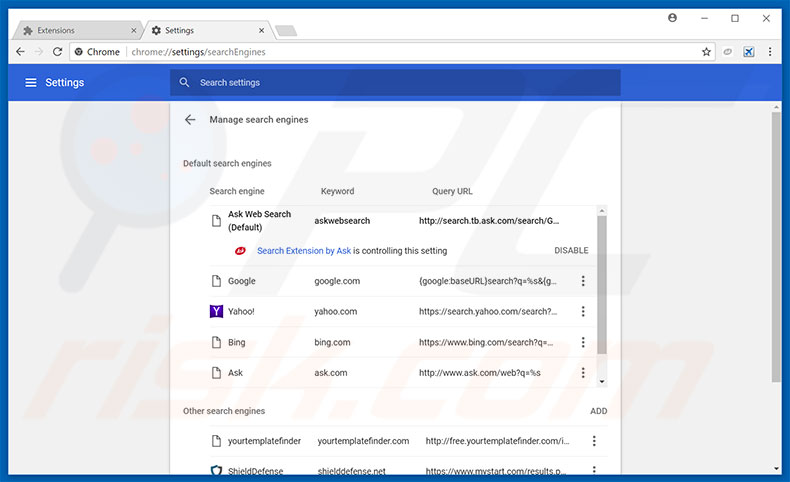Click the ShieldDefense shield icon
Image resolution: width=790 pixels, height=482 pixels.
[216, 470]
